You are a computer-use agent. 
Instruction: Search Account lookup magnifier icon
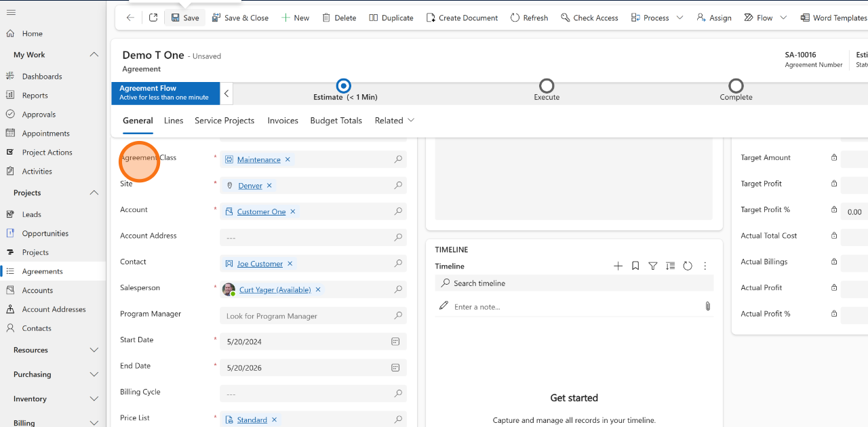coord(399,211)
